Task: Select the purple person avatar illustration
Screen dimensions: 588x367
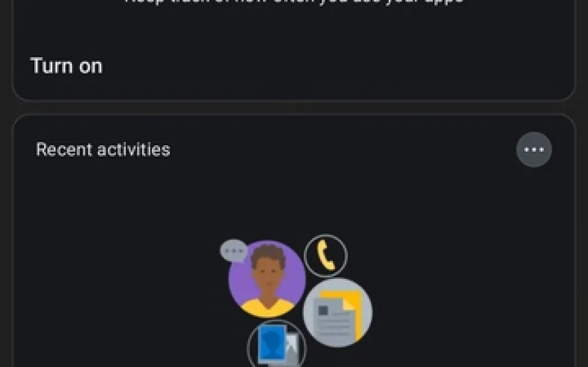Action: pyautogui.click(x=267, y=279)
